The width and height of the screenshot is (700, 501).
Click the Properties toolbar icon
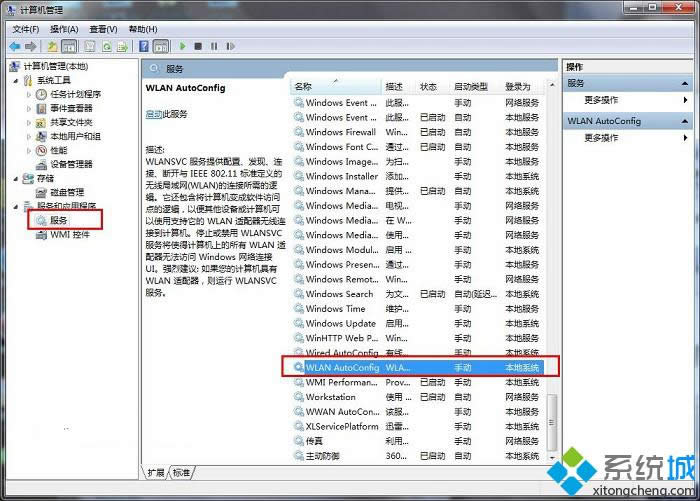pyautogui.click(x=90, y=46)
